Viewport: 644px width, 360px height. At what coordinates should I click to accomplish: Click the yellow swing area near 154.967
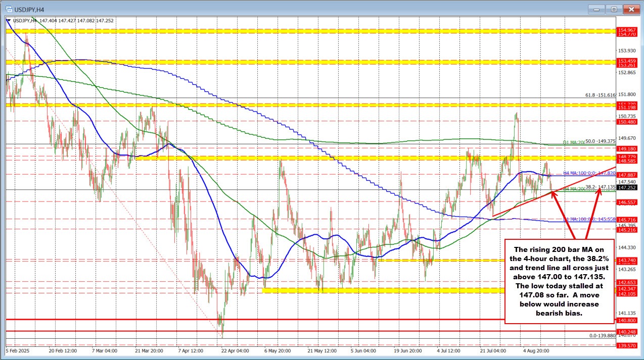(x=303, y=30)
